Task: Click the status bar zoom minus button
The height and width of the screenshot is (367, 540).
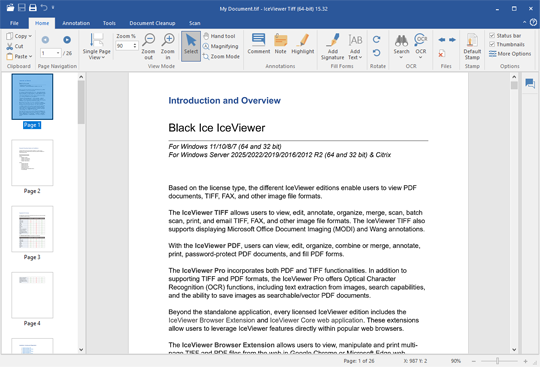Action: coord(474,361)
